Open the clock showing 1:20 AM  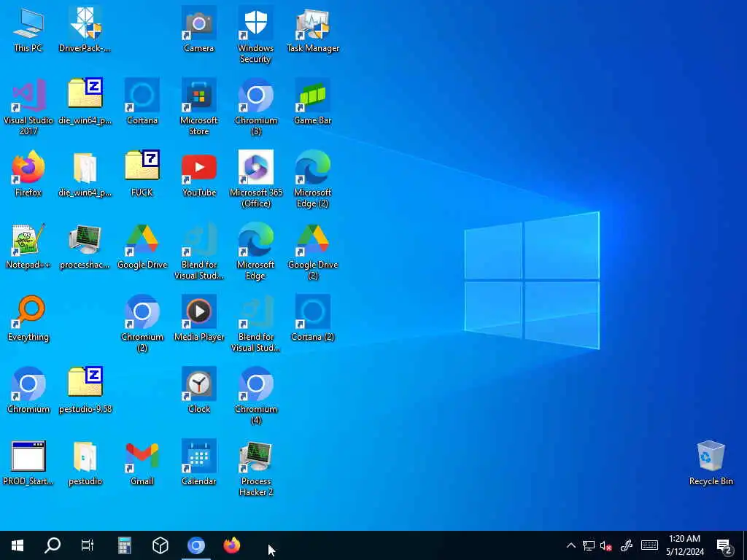684,545
